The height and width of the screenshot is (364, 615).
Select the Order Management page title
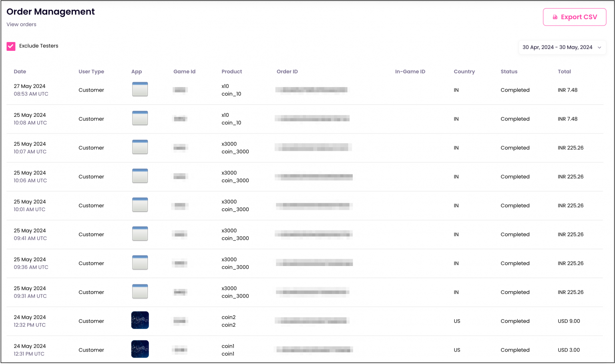[50, 12]
